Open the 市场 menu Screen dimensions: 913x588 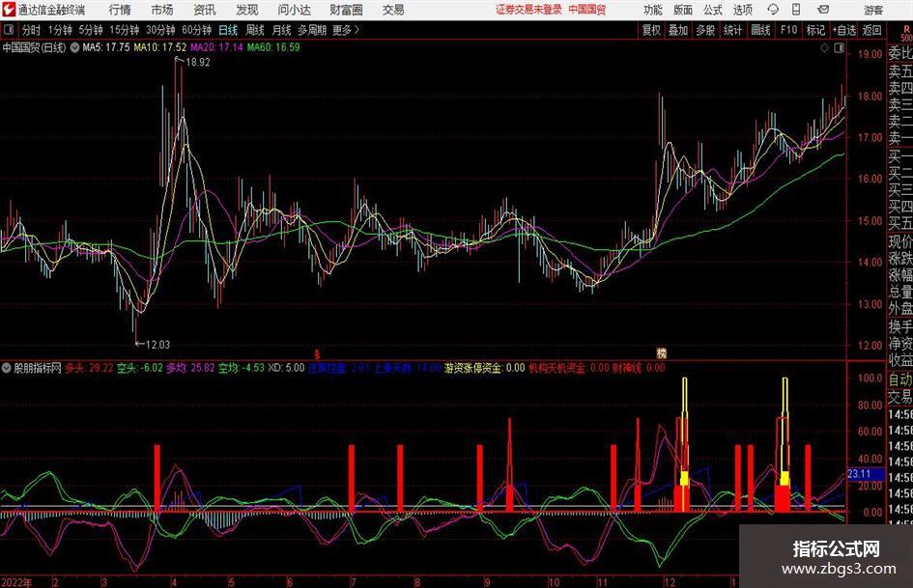pos(162,10)
